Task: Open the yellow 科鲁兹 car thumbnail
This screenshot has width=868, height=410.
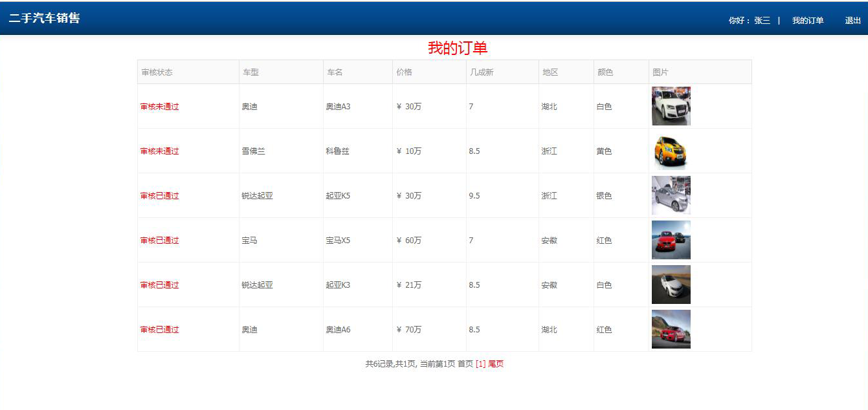Action: pos(671,151)
